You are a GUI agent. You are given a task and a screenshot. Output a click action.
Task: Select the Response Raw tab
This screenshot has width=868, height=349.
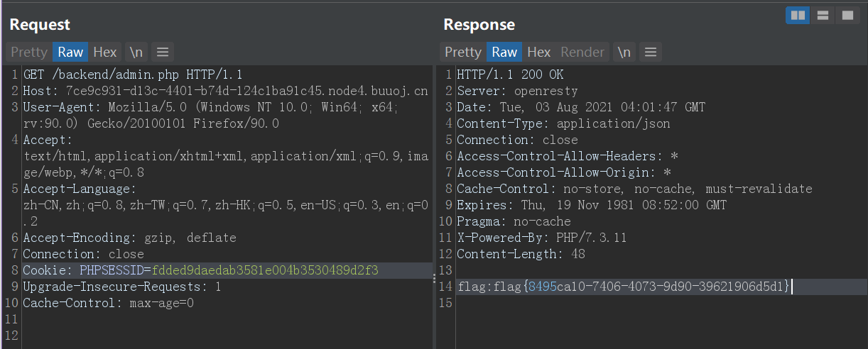504,52
